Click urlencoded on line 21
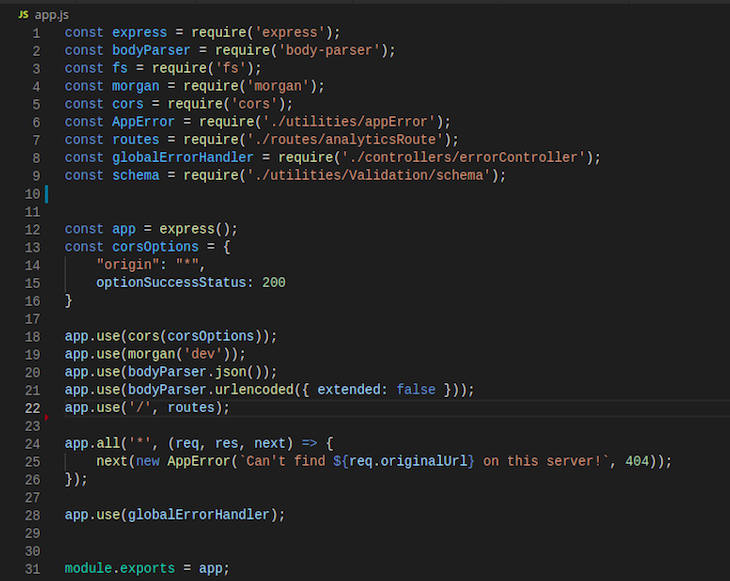This screenshot has height=581, width=730. coord(254,390)
